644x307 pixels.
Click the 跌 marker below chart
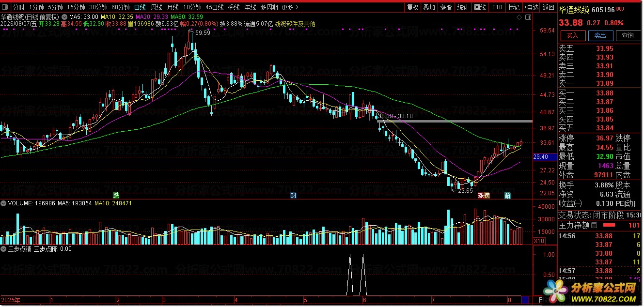click(116, 196)
